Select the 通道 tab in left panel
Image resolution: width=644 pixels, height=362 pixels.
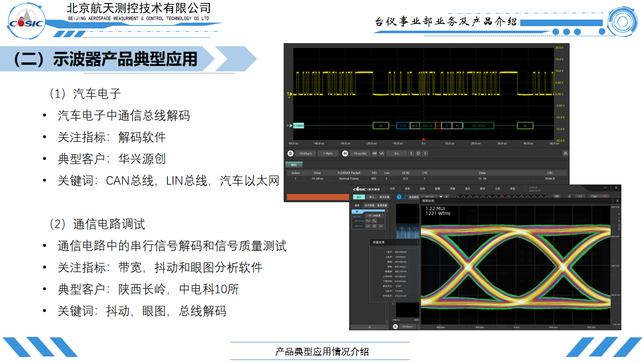point(357,206)
